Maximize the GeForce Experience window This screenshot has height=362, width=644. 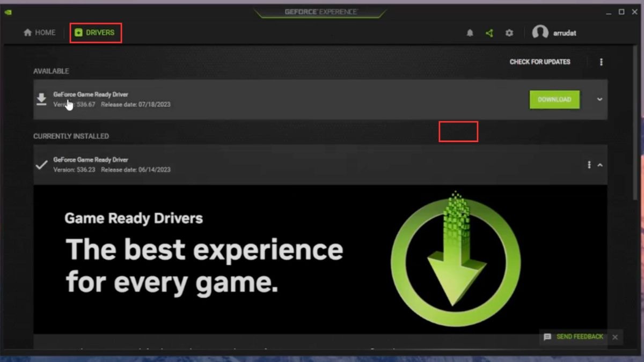tap(621, 11)
